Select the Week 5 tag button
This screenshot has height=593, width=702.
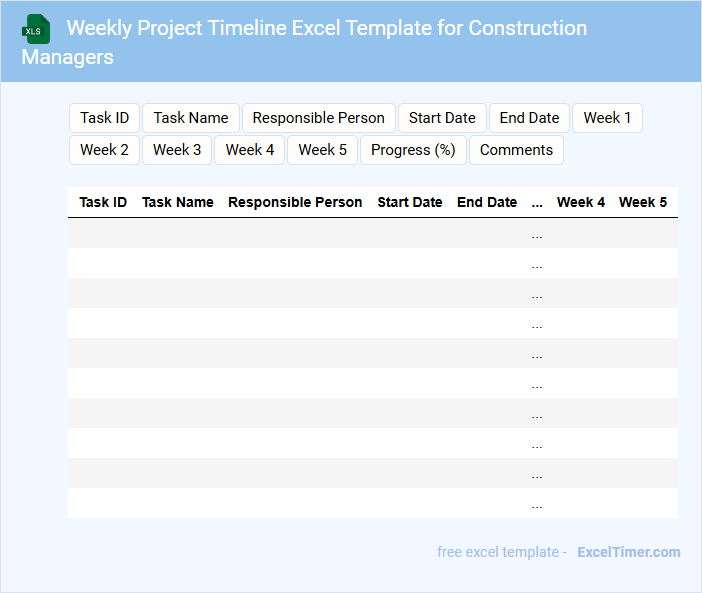tap(323, 150)
